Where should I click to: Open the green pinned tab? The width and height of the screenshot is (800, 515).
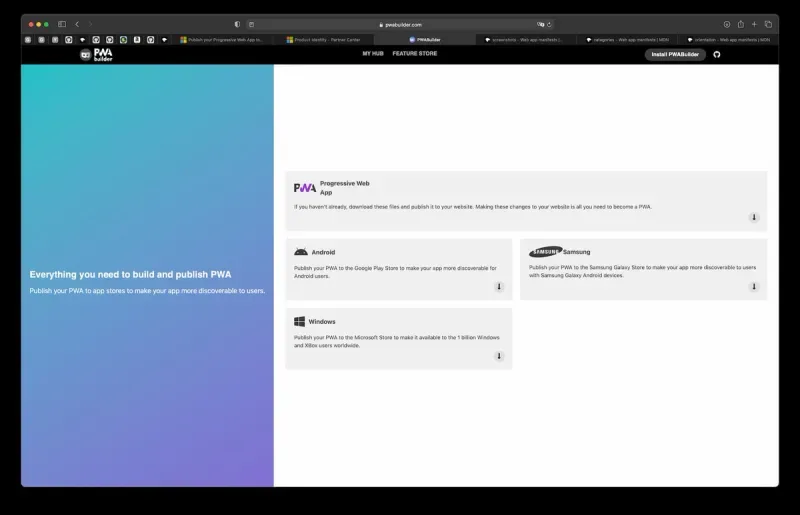[123, 39]
